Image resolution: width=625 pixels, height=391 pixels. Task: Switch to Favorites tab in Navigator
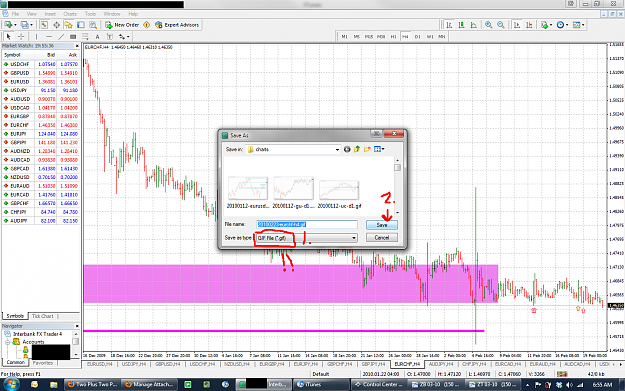tap(42, 363)
